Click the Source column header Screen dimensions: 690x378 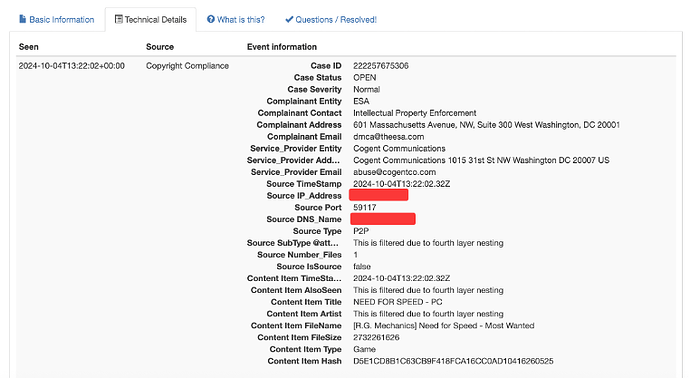pyautogui.click(x=160, y=47)
